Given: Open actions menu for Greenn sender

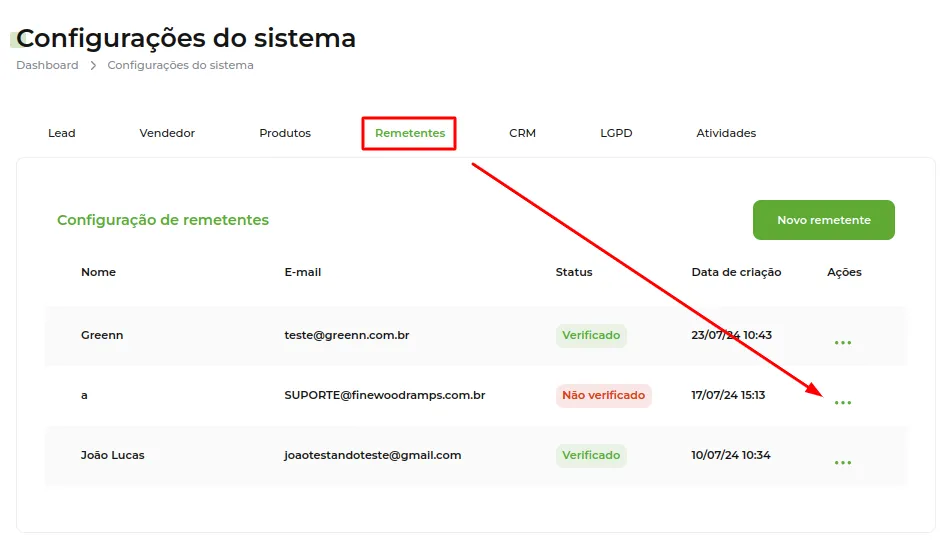Looking at the screenshot, I should (842, 343).
